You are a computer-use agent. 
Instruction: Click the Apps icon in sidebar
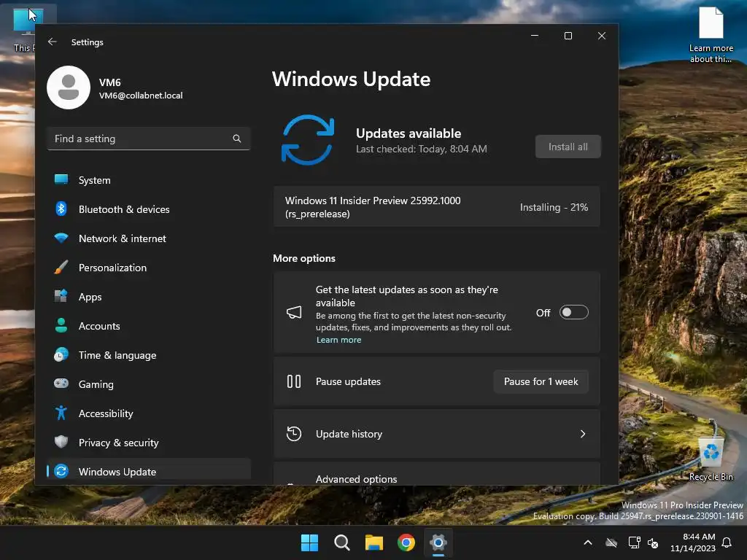pyautogui.click(x=61, y=296)
